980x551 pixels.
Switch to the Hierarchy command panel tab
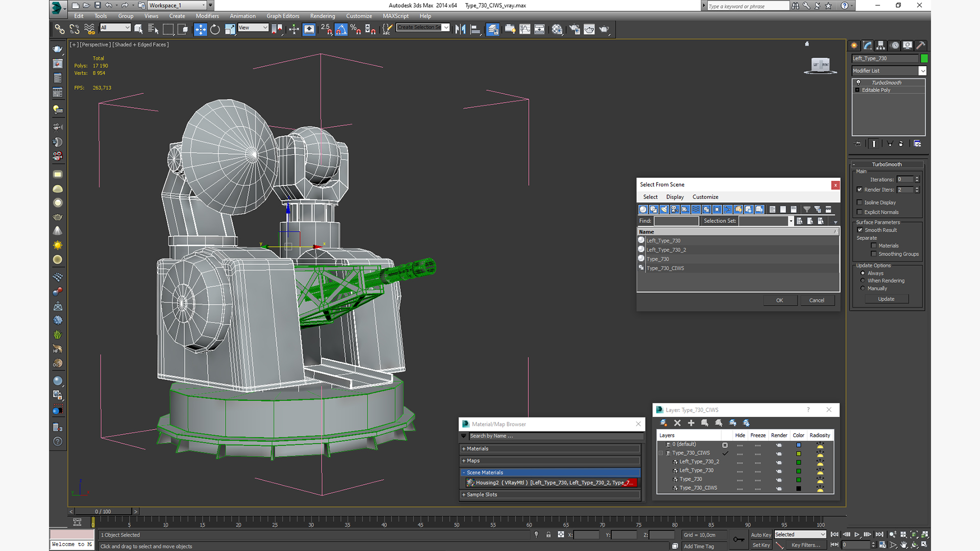pos(880,45)
